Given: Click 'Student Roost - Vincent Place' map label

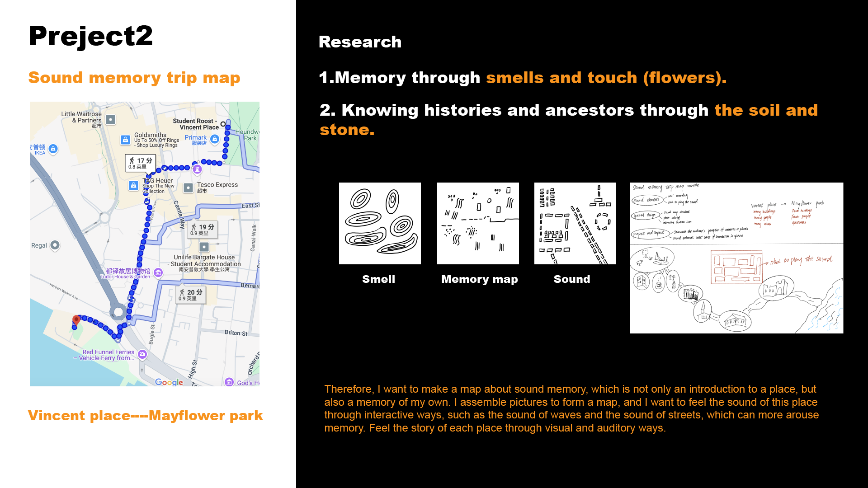Looking at the screenshot, I should [x=196, y=124].
